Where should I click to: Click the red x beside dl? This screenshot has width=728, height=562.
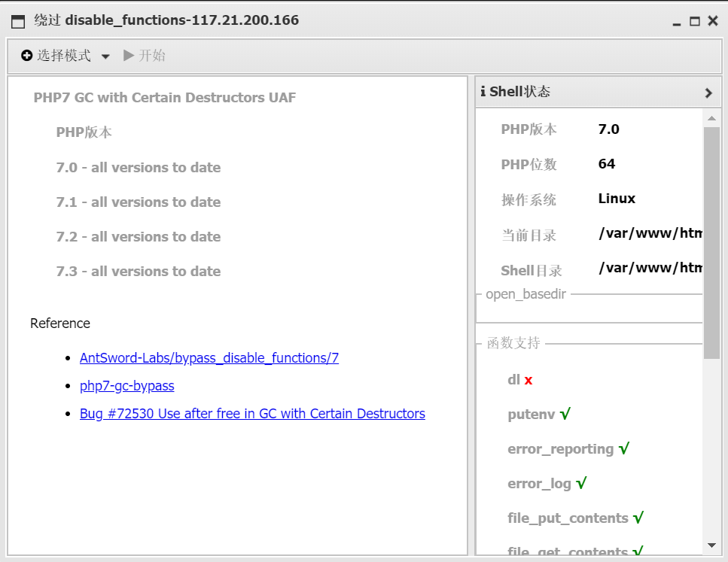[528, 381]
